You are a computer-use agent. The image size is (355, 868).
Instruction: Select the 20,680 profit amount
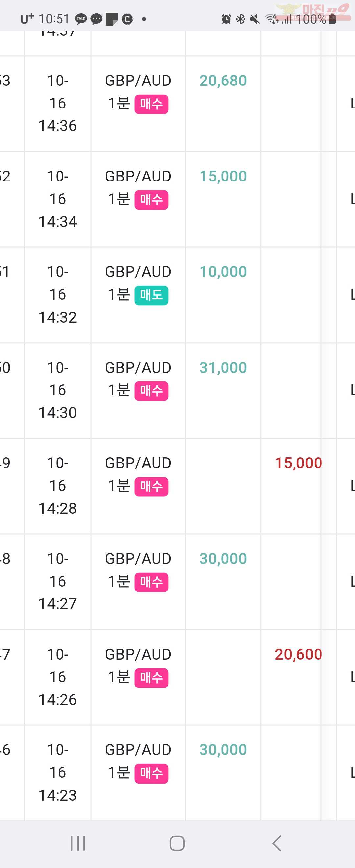pos(223,81)
